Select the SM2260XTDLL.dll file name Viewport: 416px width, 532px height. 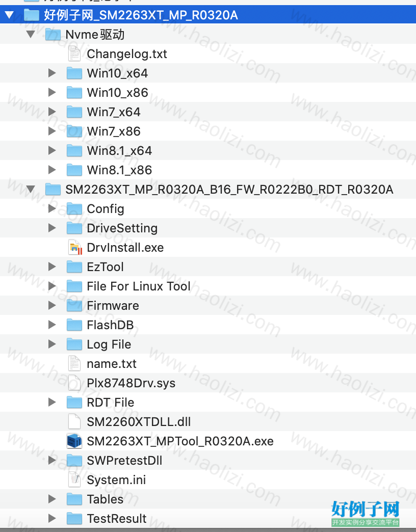(x=139, y=421)
